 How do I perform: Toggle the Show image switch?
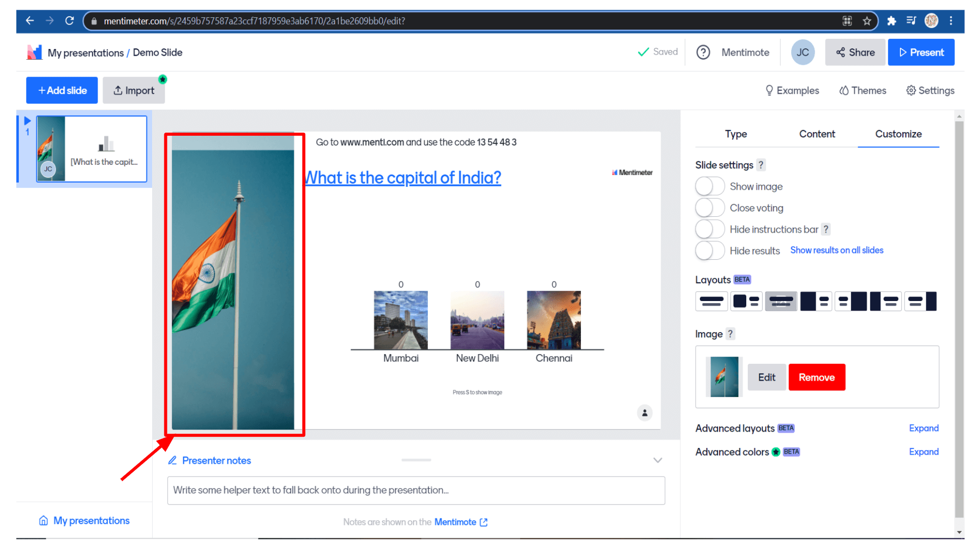709,186
